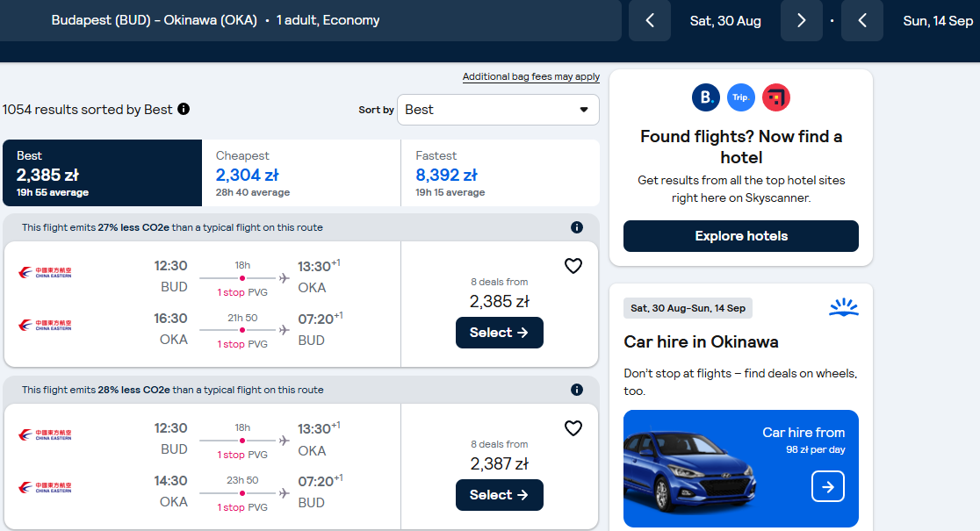Image resolution: width=980 pixels, height=531 pixels.
Task: Click the Booking.com logo icon
Action: tap(706, 97)
